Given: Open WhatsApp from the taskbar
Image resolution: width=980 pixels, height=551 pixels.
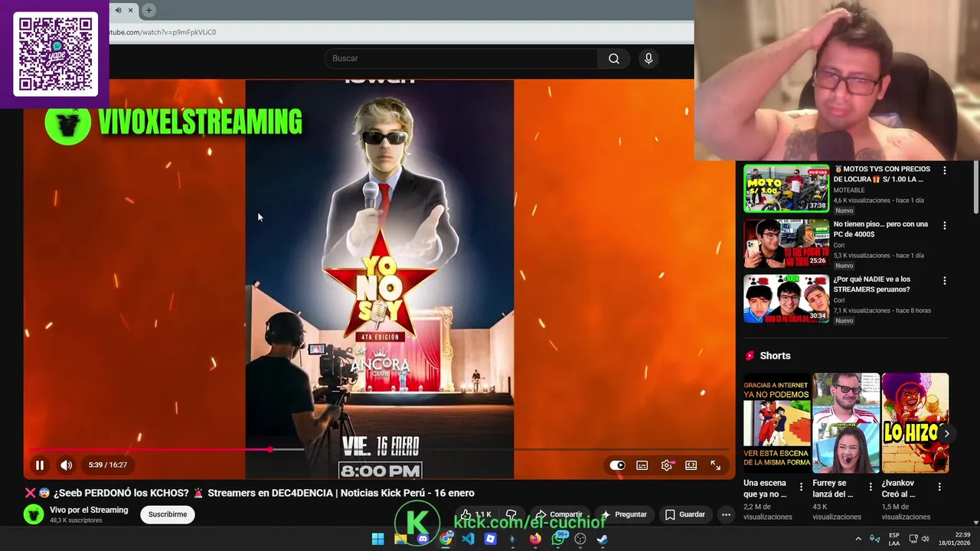Looking at the screenshot, I should tap(558, 539).
